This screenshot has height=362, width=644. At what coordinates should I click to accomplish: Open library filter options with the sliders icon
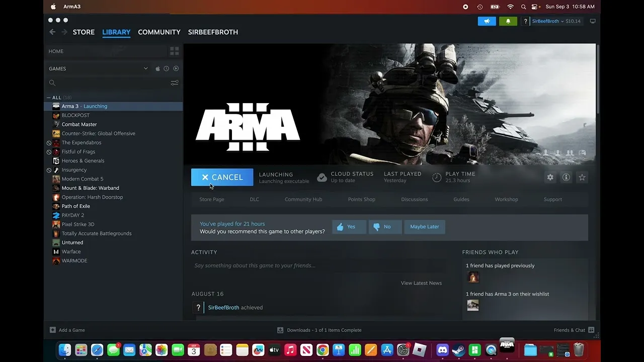pyautogui.click(x=175, y=82)
